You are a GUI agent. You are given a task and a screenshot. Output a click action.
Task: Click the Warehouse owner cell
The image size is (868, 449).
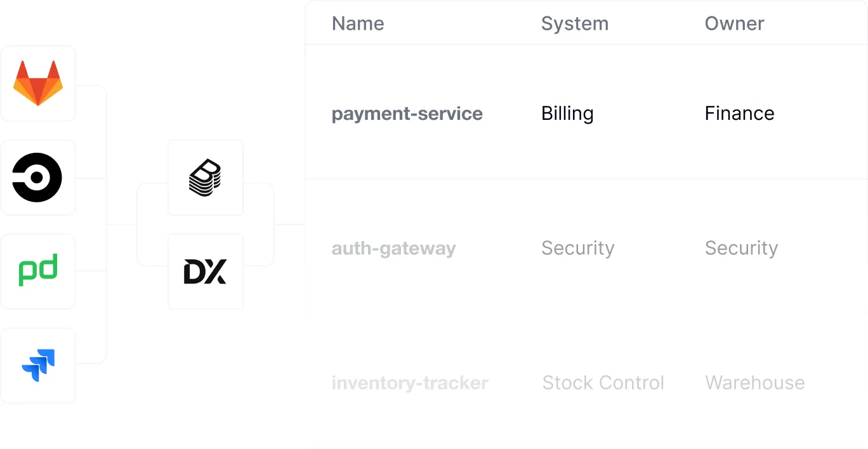(754, 383)
